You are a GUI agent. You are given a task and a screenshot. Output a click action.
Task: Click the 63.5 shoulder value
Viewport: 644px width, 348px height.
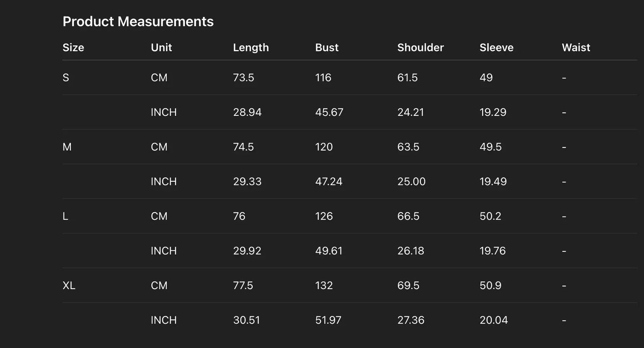click(x=408, y=147)
